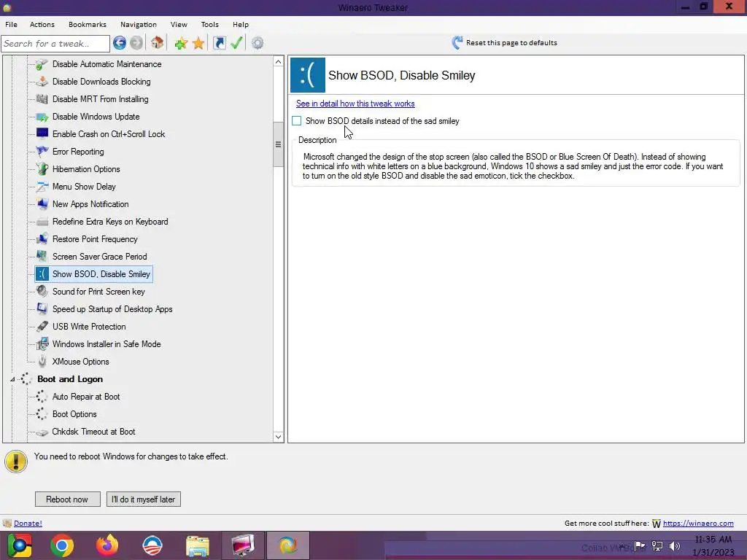Open the File menu

[x=11, y=24]
